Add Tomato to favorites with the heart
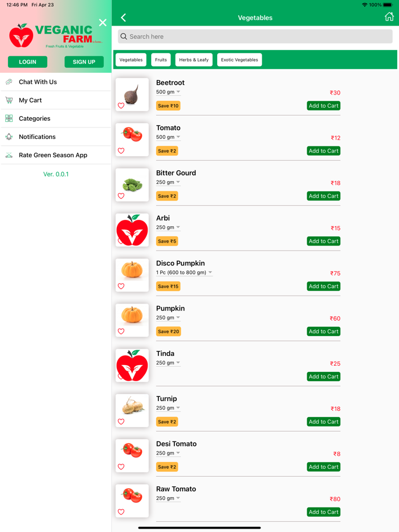Screen dimensions: 399x532 [120, 151]
